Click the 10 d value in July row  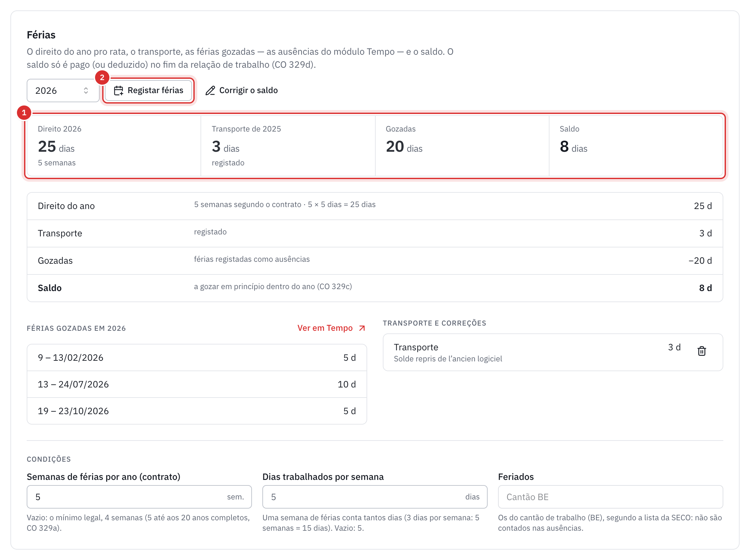point(346,384)
